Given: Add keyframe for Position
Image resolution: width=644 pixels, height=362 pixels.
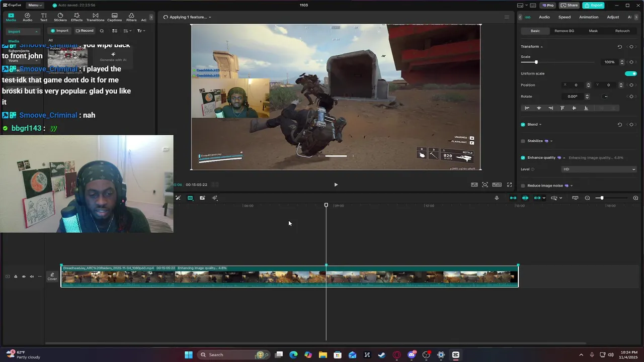Looking at the screenshot, I should (631, 85).
